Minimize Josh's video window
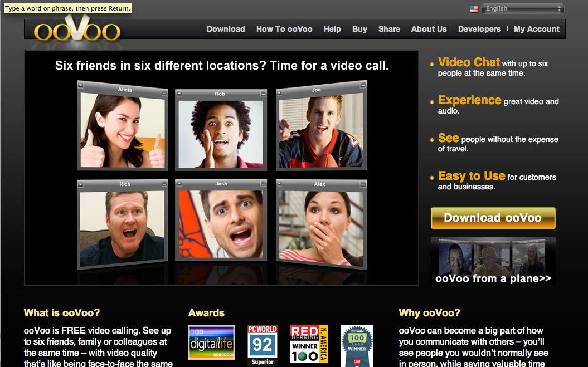 [263, 183]
